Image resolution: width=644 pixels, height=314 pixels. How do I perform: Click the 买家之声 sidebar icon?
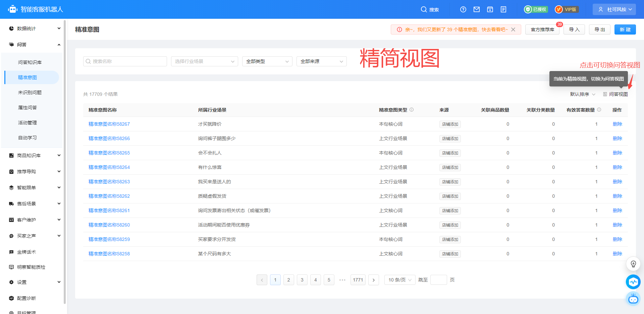11,236
